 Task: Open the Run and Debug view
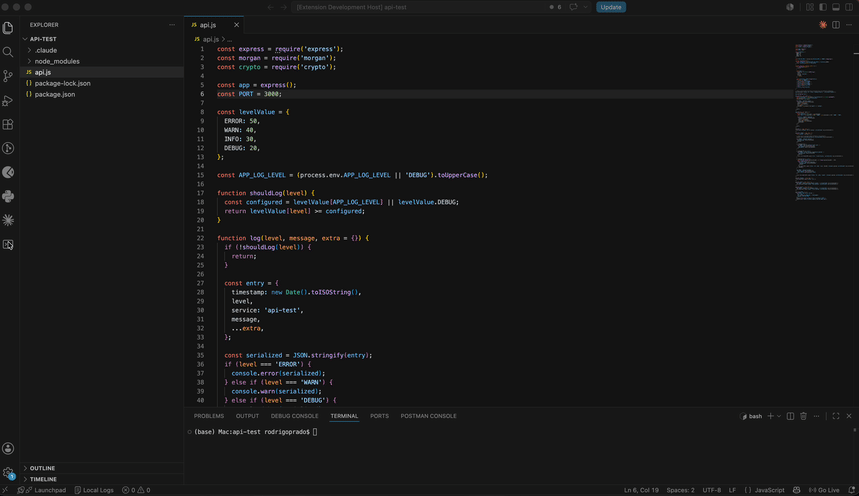click(8, 100)
